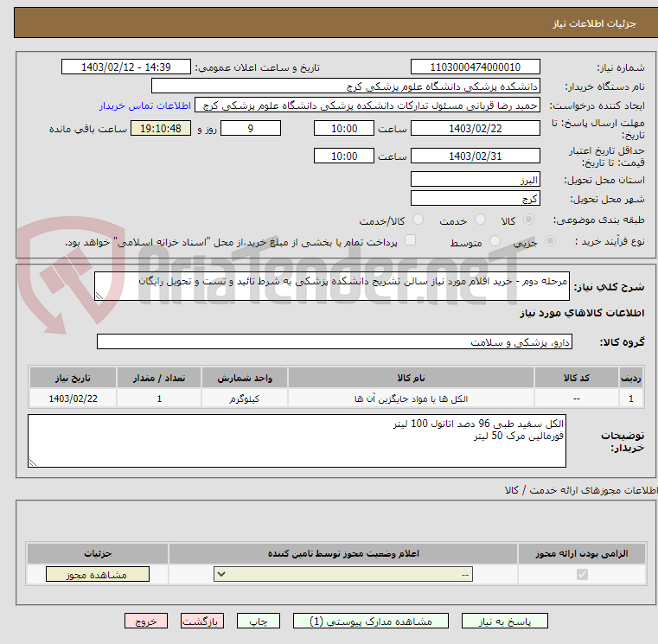This screenshot has height=644, width=658.
Task: Click the جزئیات column header
Action: [x=98, y=554]
